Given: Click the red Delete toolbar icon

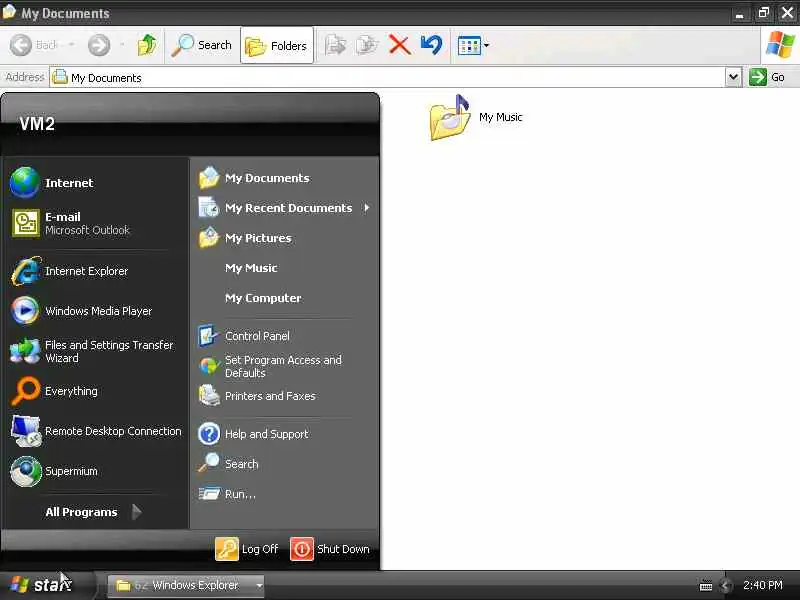Looking at the screenshot, I should [399, 45].
